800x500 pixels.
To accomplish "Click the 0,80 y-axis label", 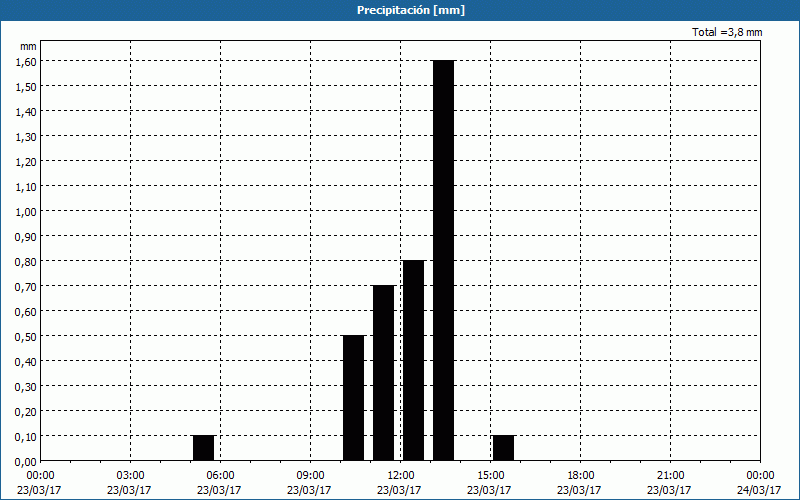I will click(x=26, y=261).
